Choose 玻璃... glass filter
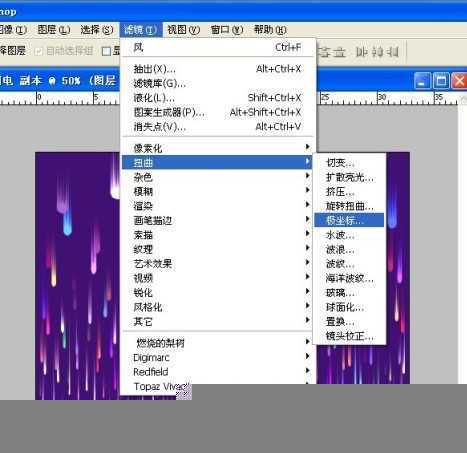 pyautogui.click(x=349, y=293)
